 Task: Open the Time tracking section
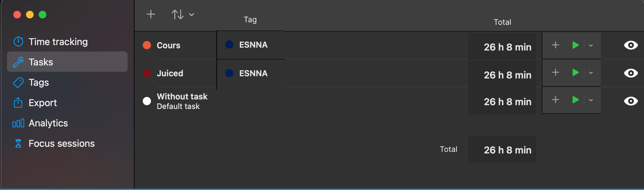(x=58, y=42)
